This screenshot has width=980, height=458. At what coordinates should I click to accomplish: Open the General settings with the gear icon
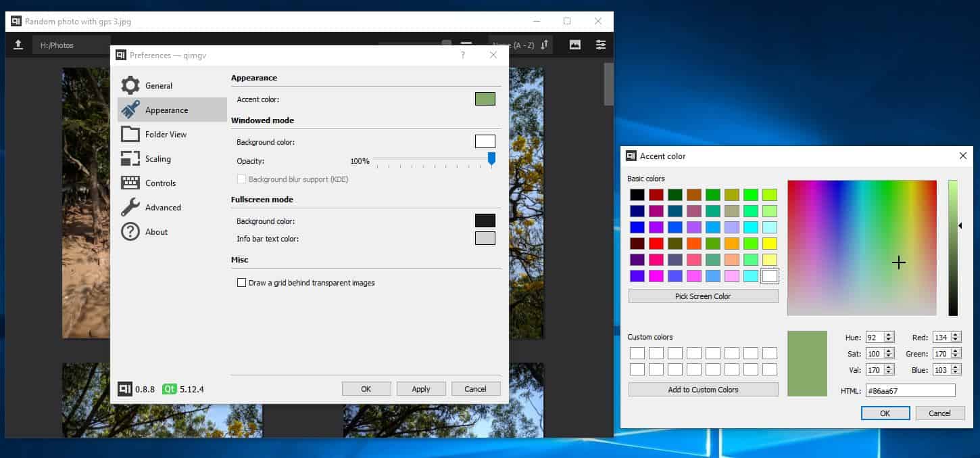coord(130,85)
